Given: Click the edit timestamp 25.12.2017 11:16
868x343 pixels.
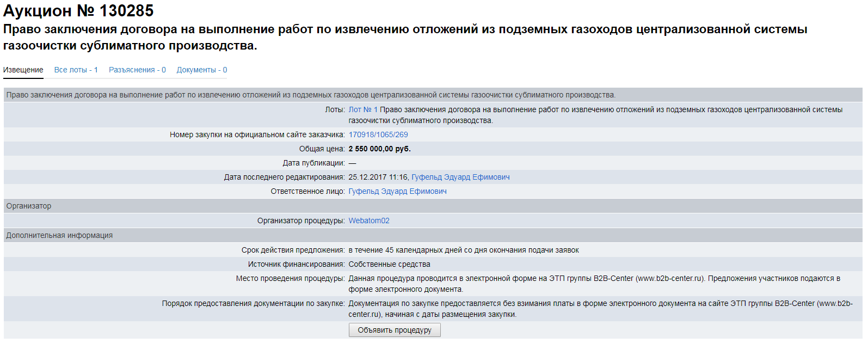Looking at the screenshot, I should click(378, 177).
